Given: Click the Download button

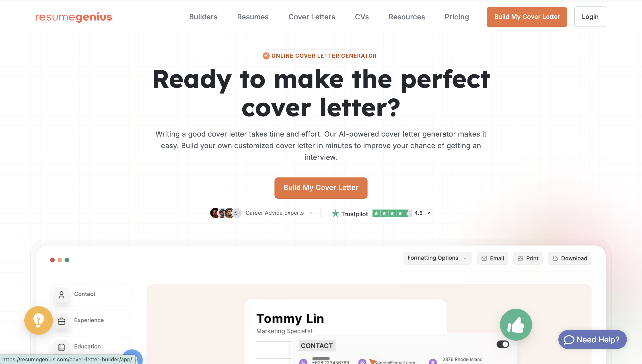Looking at the screenshot, I should click(570, 258).
